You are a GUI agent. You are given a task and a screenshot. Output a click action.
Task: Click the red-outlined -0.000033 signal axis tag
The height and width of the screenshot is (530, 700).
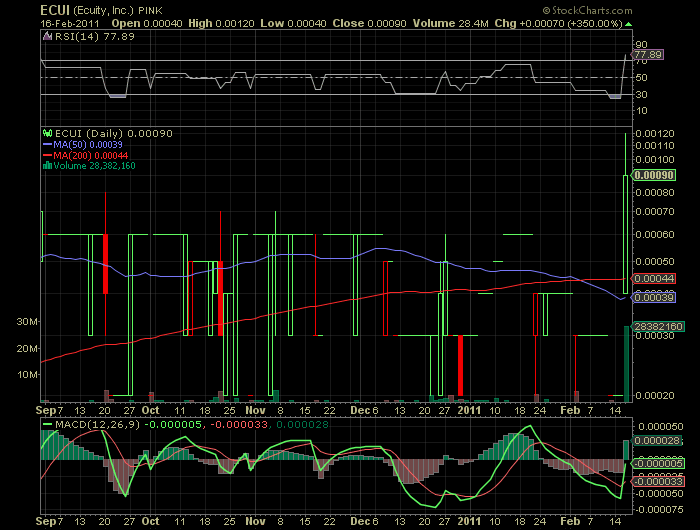coord(658,481)
